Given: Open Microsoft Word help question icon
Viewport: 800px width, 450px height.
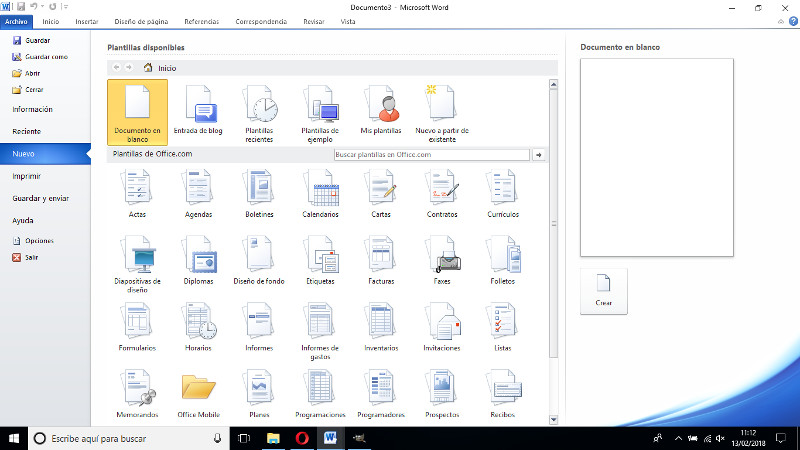Looking at the screenshot, I should (793, 21).
